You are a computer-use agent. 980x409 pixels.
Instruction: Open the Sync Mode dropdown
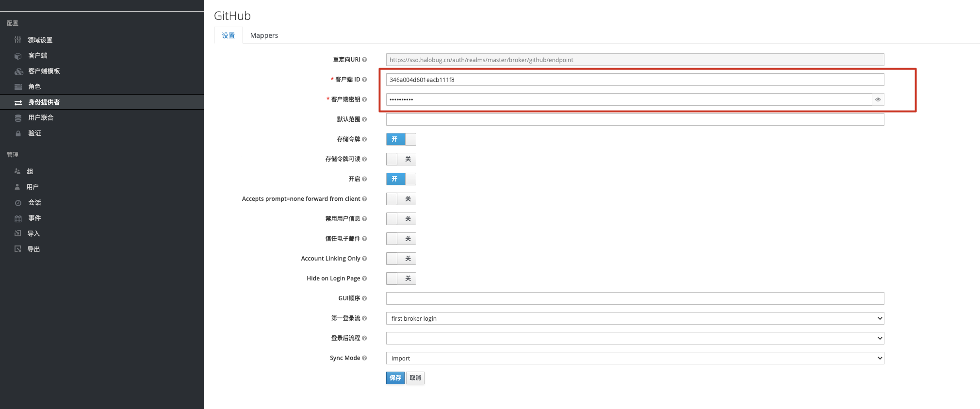pos(635,358)
